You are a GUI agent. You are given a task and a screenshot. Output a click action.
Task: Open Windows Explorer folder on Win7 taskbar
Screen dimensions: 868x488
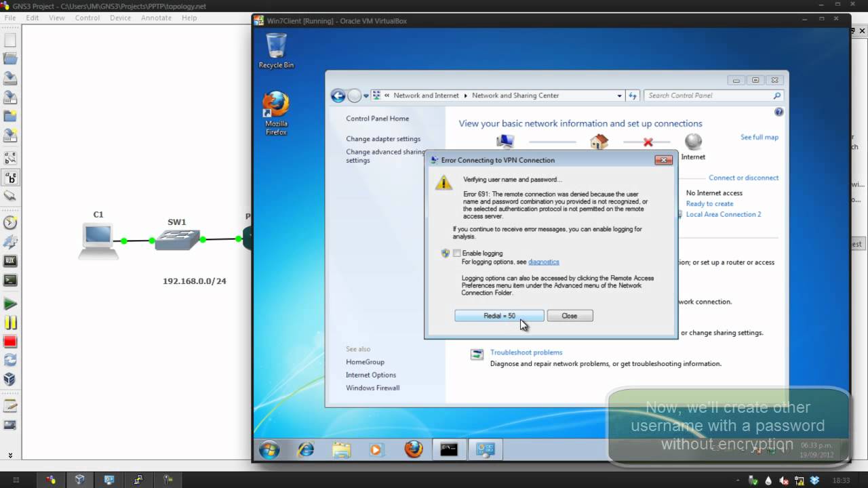[x=342, y=449]
